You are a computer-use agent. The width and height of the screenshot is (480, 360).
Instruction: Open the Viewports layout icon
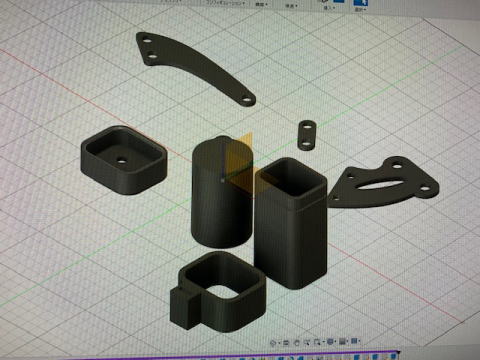pyautogui.click(x=354, y=341)
